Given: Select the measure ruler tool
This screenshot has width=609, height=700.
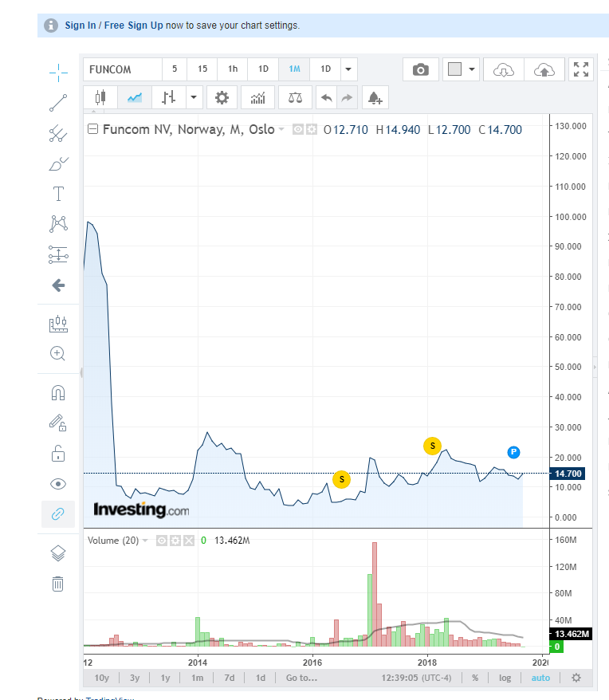Looking at the screenshot, I should pyautogui.click(x=58, y=324).
